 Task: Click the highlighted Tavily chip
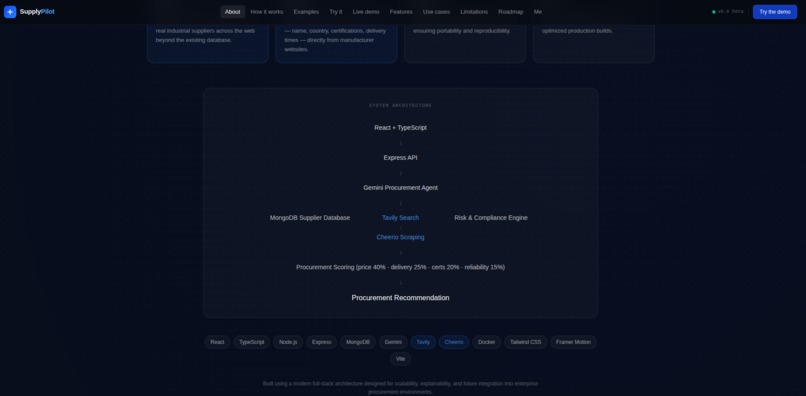click(x=423, y=342)
